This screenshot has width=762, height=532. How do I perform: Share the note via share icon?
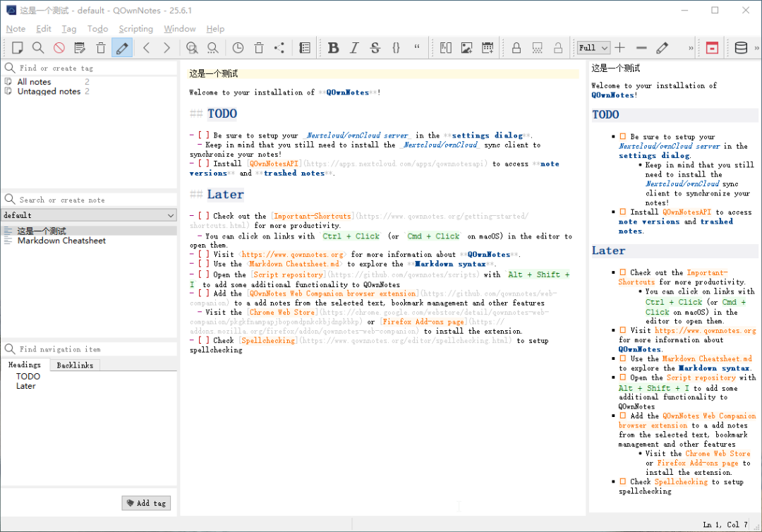[x=279, y=47]
